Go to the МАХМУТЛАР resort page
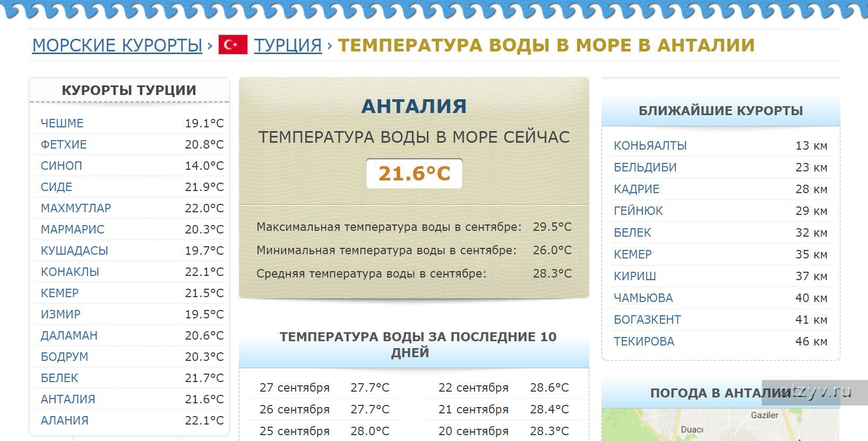This screenshot has height=441, width=868. point(76,208)
